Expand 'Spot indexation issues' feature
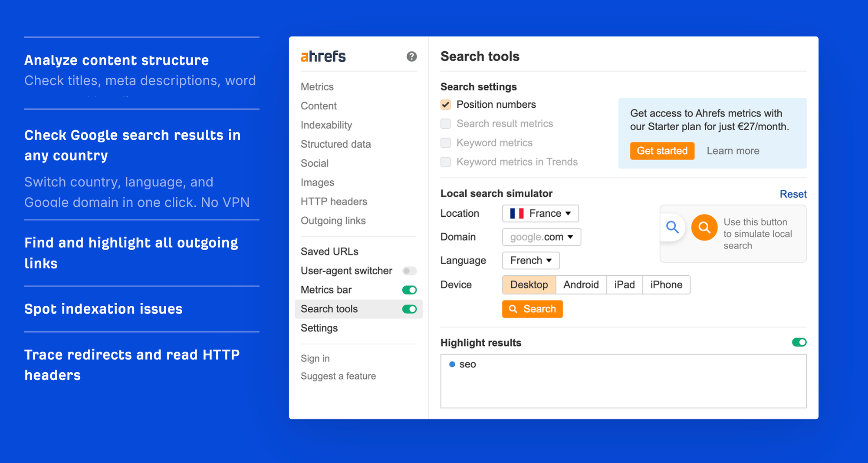 pyautogui.click(x=103, y=309)
